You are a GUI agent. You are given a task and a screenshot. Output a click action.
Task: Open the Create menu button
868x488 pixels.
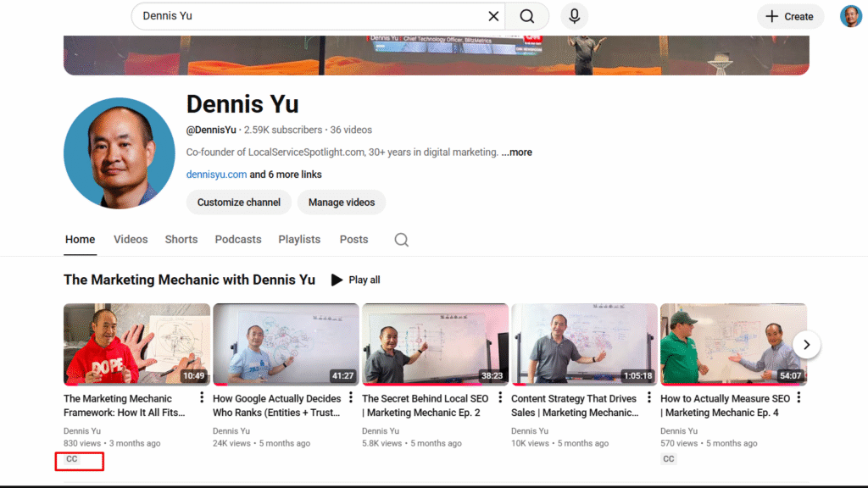point(790,16)
